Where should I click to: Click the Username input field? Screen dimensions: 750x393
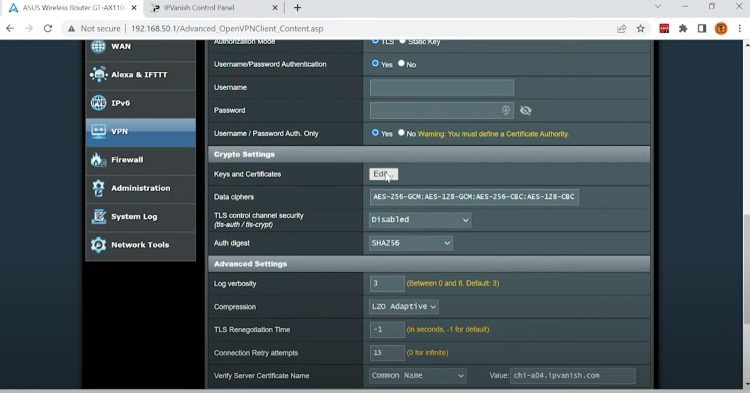[x=442, y=87]
